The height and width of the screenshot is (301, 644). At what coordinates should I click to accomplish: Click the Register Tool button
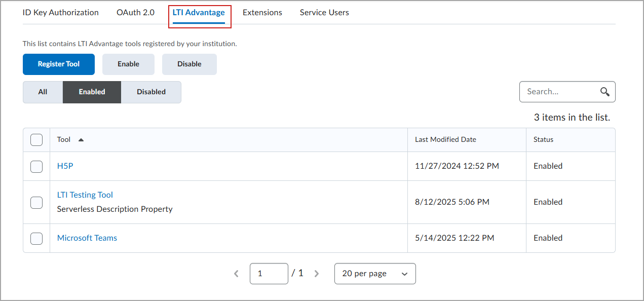[x=59, y=64]
